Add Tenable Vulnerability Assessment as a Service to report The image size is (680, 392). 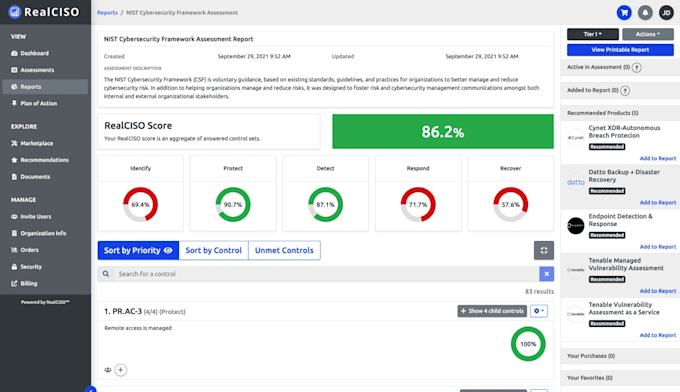(657, 335)
